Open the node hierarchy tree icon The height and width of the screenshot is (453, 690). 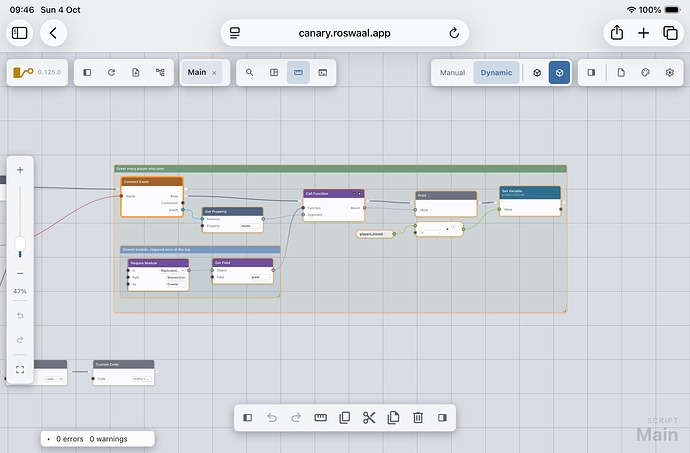point(160,72)
